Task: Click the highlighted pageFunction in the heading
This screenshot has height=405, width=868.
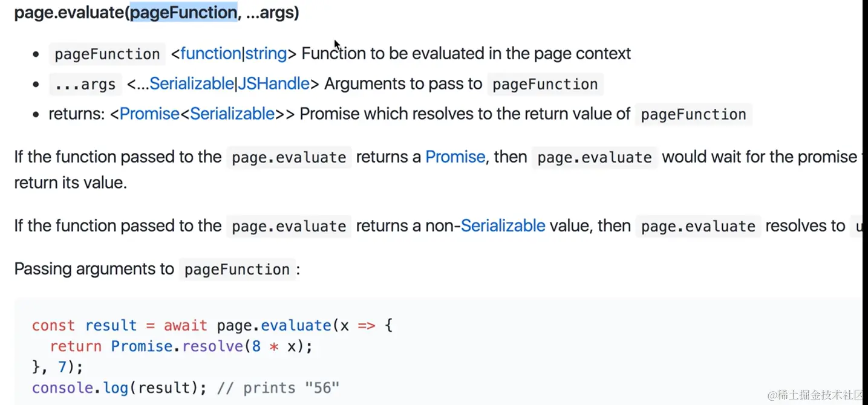Action: coord(183,13)
